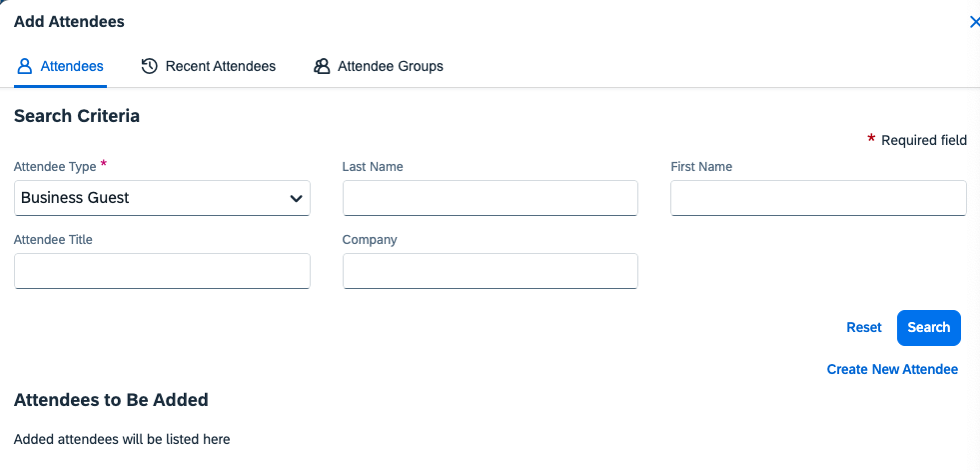This screenshot has width=980, height=472.
Task: Click the 'Attendee Type' label text
Action: point(55,167)
